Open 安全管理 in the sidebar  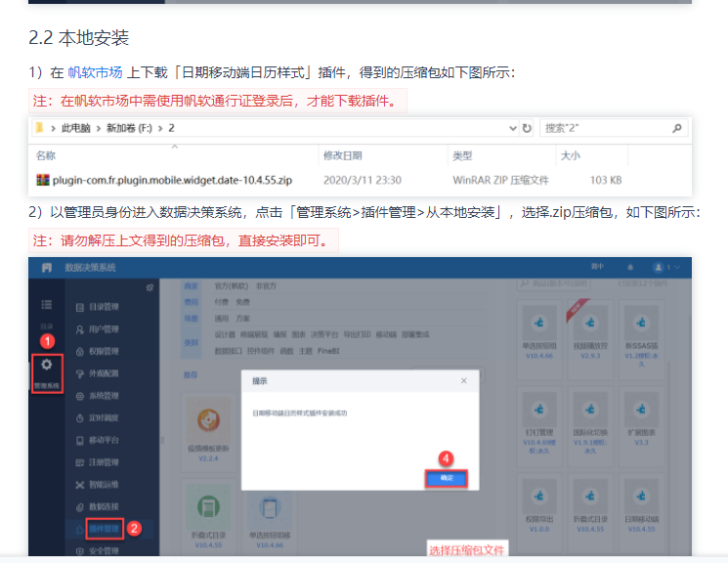click(104, 551)
